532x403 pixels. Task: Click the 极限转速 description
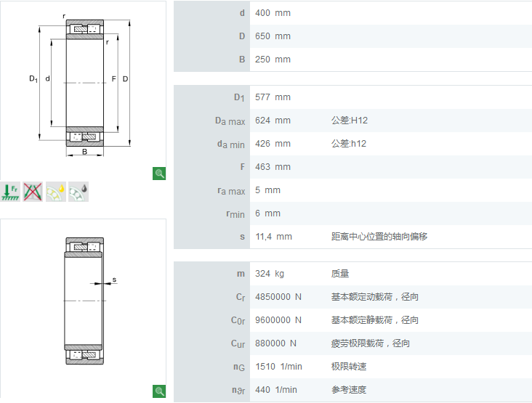[349, 367]
